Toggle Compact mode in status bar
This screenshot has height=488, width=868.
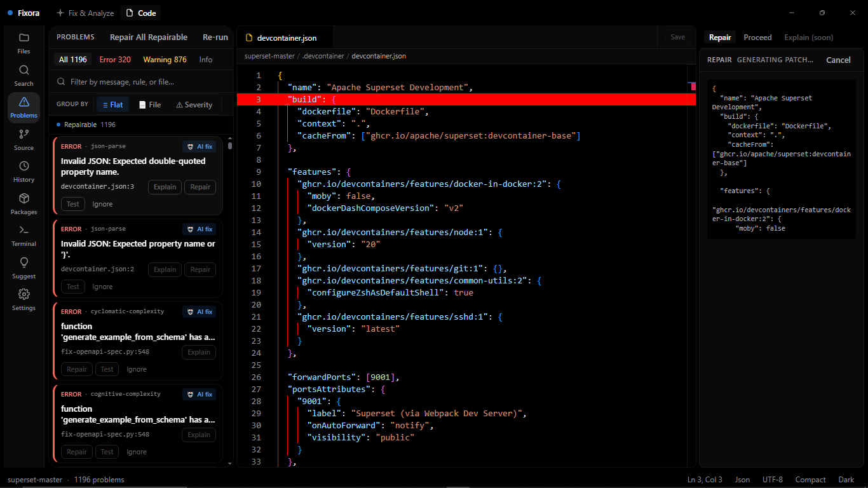pos(810,480)
